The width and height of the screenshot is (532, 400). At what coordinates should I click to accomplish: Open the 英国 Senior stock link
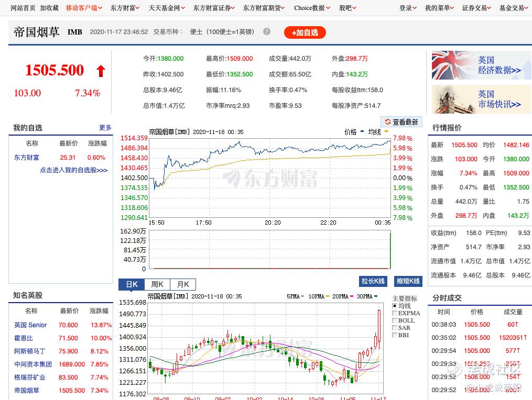click(30, 325)
